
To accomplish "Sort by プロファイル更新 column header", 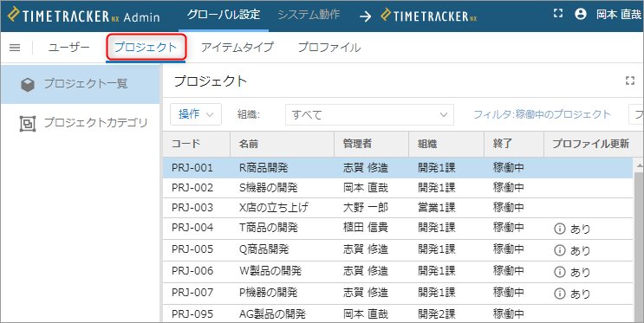I will pyautogui.click(x=590, y=144).
